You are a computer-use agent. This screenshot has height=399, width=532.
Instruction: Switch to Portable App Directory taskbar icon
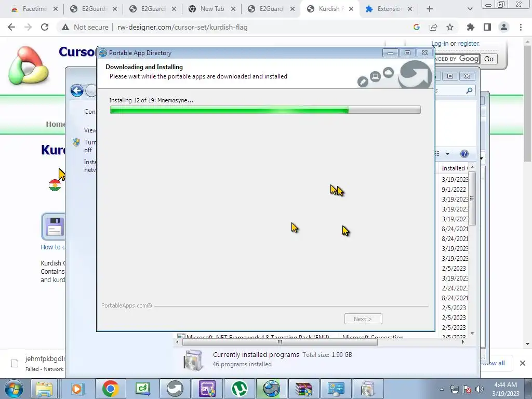coord(271,389)
